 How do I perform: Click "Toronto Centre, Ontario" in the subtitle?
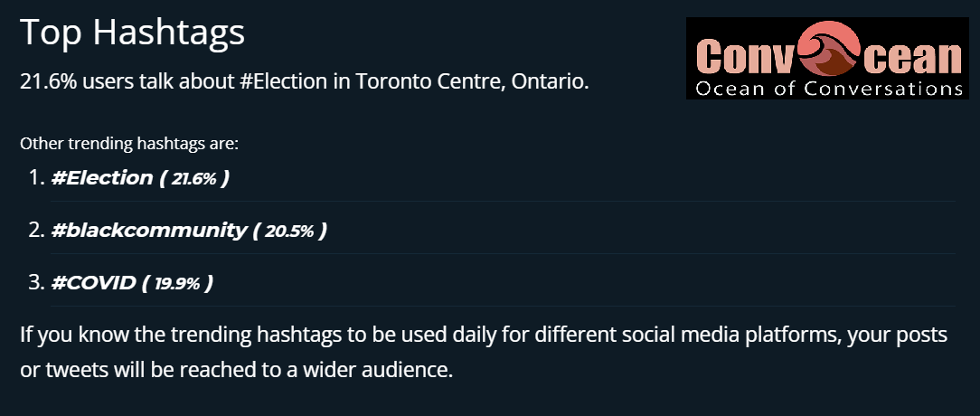tap(472, 81)
